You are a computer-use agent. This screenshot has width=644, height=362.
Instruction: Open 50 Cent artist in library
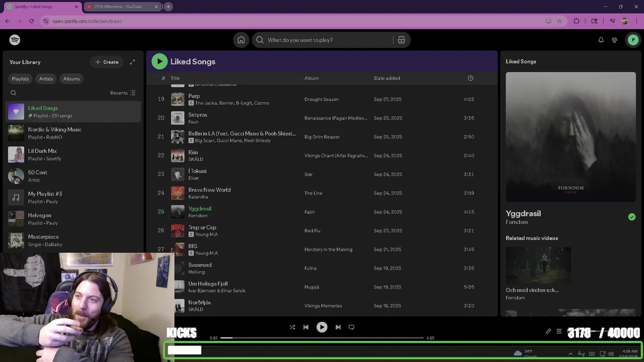click(x=73, y=176)
